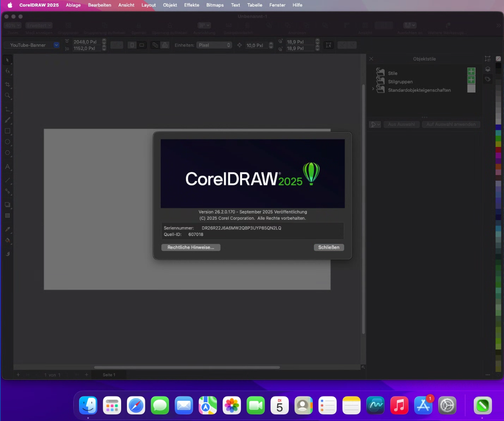This screenshot has height=421, width=504.
Task: Click the Smart Fill tool at toolbox bottom
Action: (x=7, y=254)
